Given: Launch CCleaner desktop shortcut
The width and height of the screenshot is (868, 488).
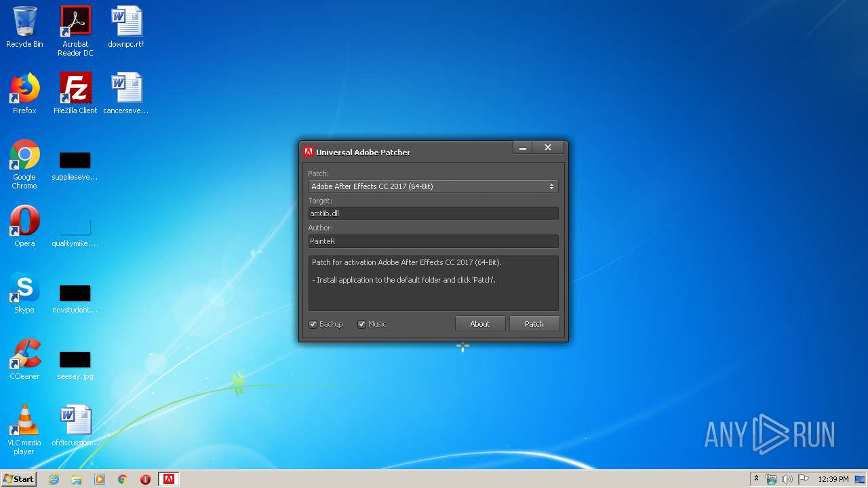Looking at the screenshot, I should click(x=24, y=359).
